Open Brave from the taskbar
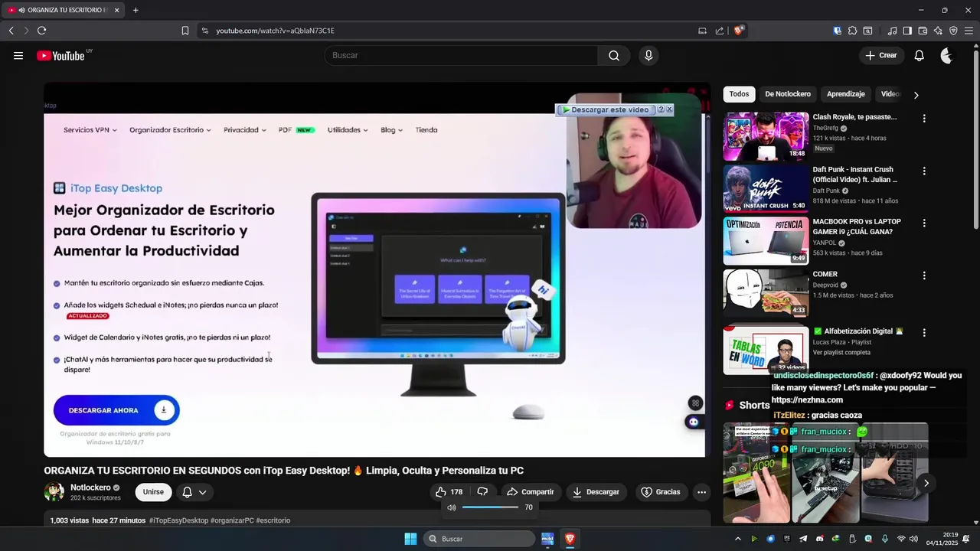The height and width of the screenshot is (551, 980). (x=570, y=539)
